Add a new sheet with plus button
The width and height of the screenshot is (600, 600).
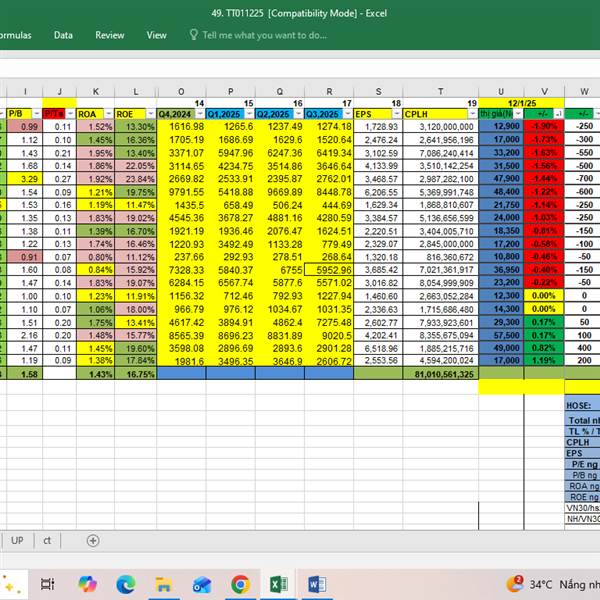point(93,541)
